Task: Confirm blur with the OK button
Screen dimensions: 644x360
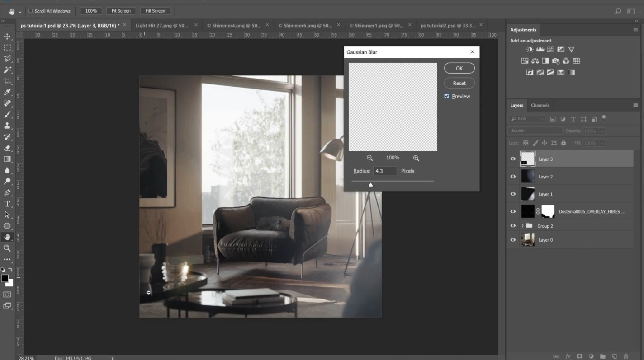Action: [459, 68]
